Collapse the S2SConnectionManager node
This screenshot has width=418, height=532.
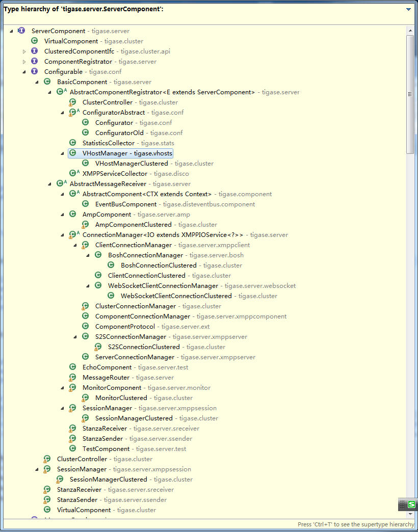[x=75, y=337]
